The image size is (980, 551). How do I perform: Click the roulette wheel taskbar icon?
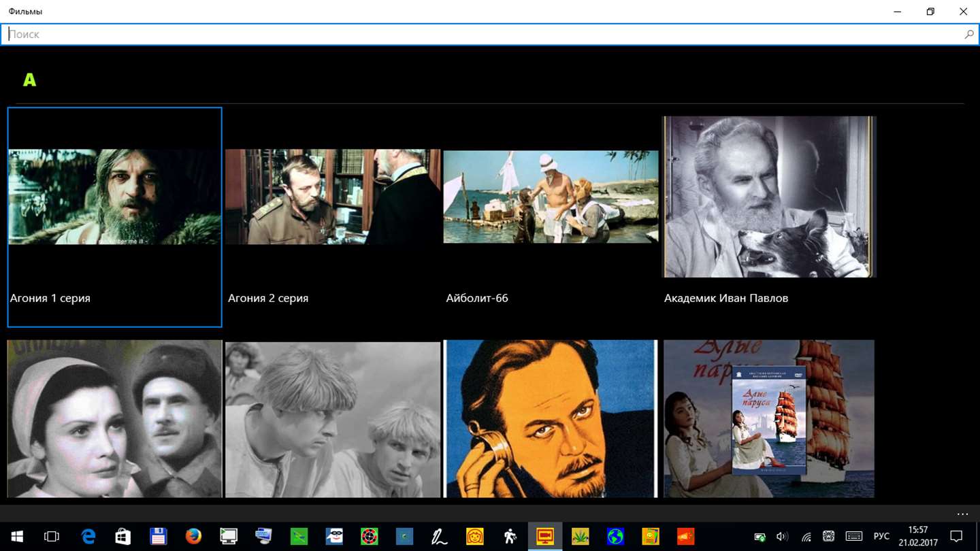370,537
